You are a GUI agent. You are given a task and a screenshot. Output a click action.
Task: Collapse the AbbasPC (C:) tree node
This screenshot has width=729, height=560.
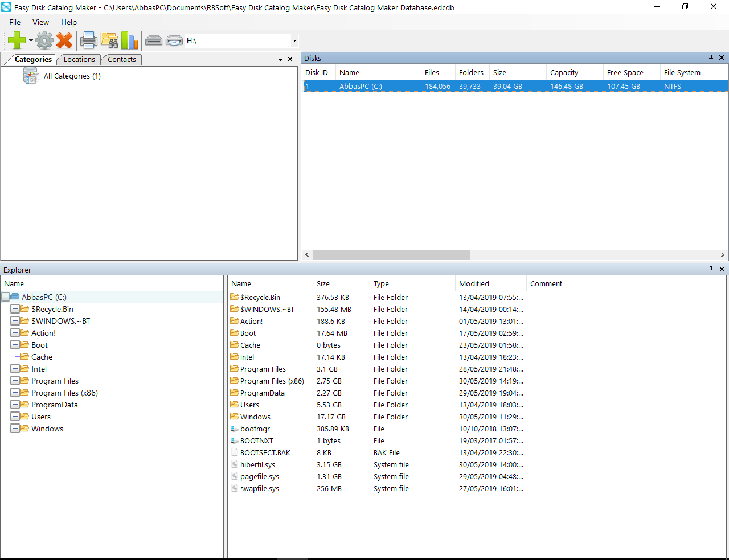coord(5,297)
